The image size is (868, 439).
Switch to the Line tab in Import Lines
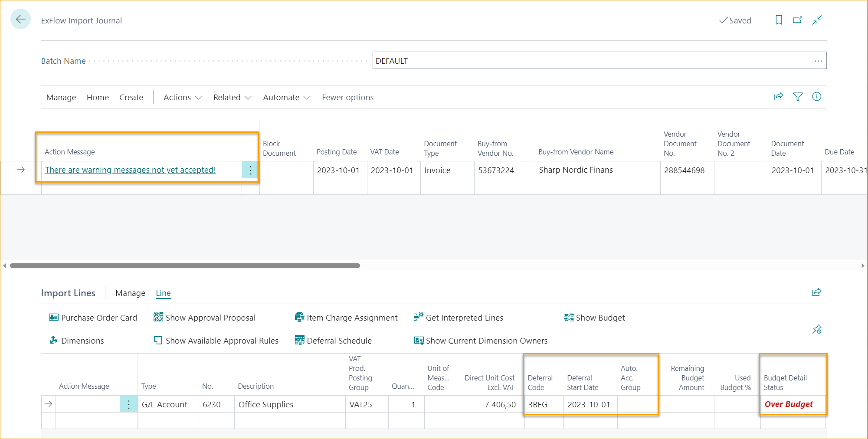[163, 293]
